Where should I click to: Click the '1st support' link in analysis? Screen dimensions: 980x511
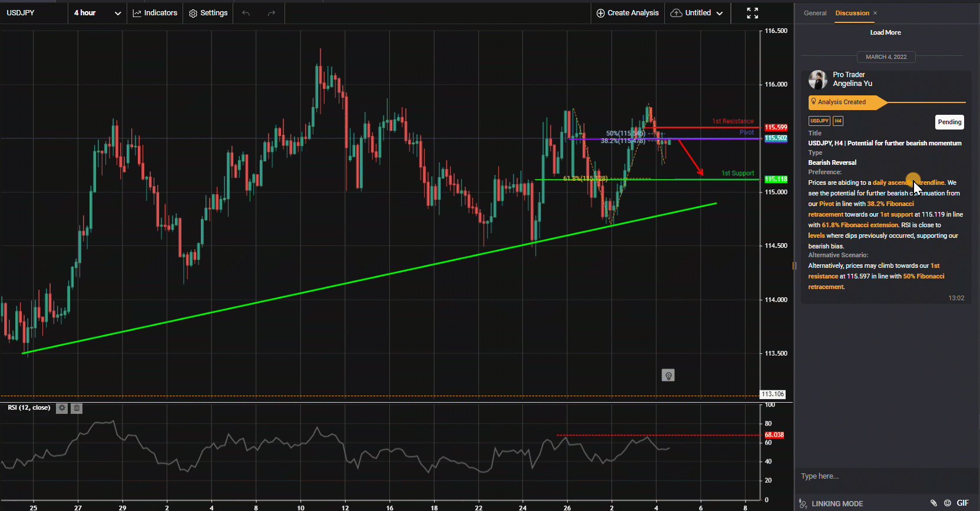tap(896, 214)
